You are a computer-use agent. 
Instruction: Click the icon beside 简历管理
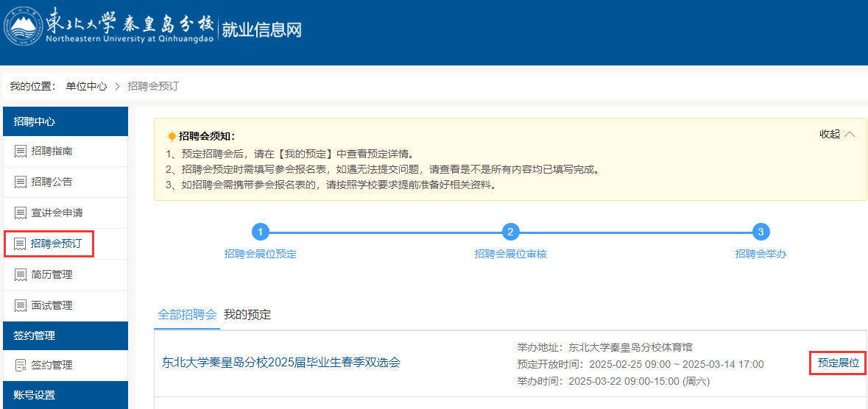21,275
